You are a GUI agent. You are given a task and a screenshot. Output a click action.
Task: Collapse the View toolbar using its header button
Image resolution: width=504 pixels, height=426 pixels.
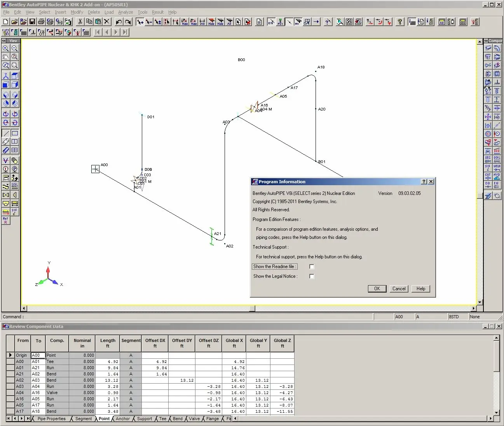click(4, 40)
